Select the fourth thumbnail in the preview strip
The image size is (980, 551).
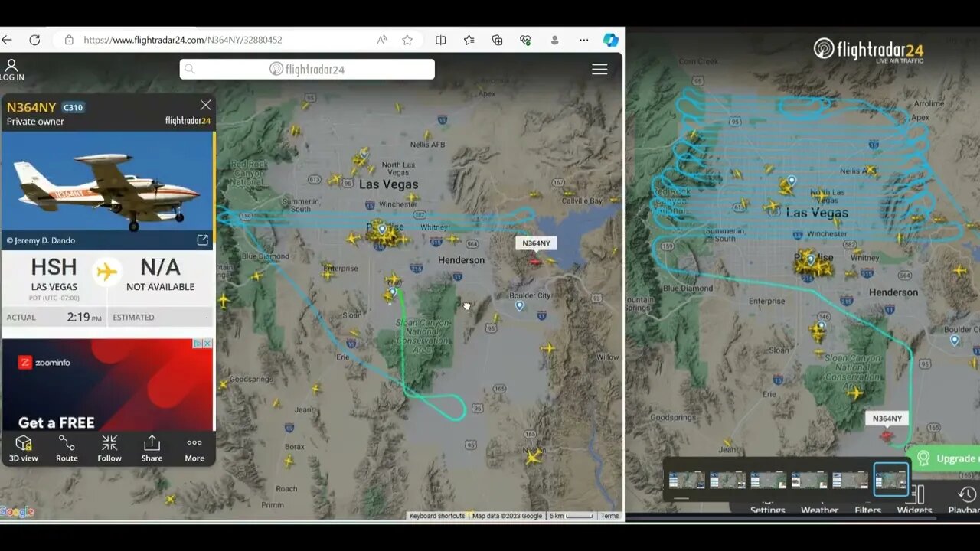coord(809,481)
